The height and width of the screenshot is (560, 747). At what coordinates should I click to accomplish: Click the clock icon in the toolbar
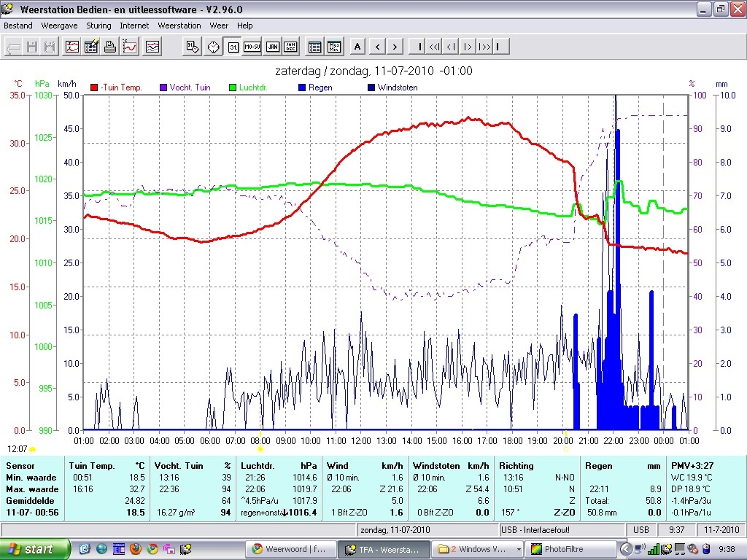[x=213, y=47]
